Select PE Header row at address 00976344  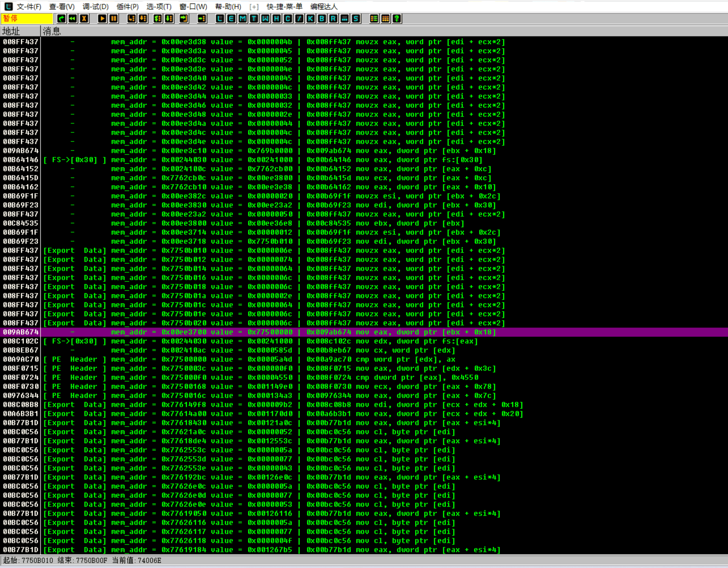pyautogui.click(x=364, y=396)
